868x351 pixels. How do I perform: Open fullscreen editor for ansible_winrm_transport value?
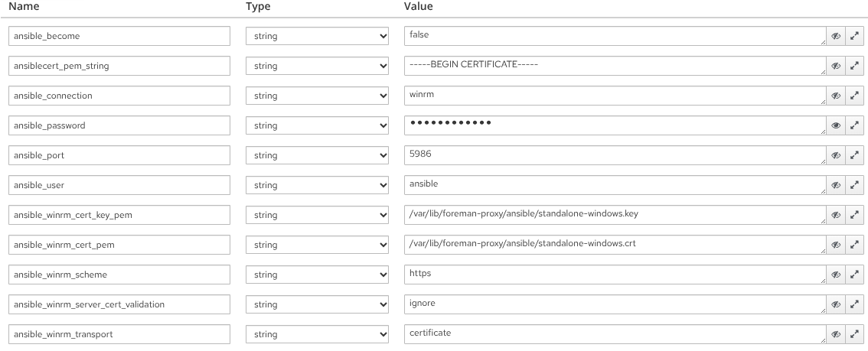point(855,334)
